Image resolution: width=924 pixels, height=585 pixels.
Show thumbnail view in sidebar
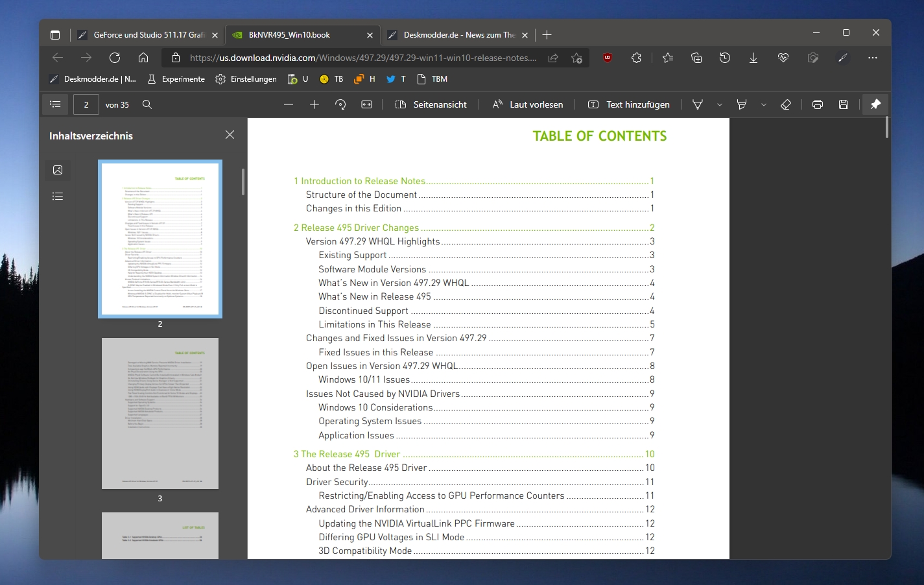[x=58, y=170]
